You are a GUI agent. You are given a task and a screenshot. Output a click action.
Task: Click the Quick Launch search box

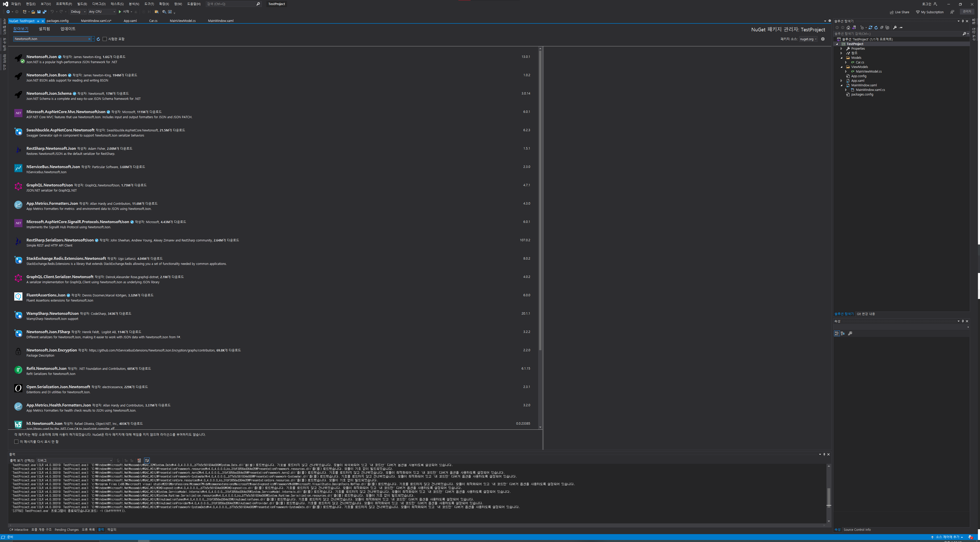pos(234,4)
